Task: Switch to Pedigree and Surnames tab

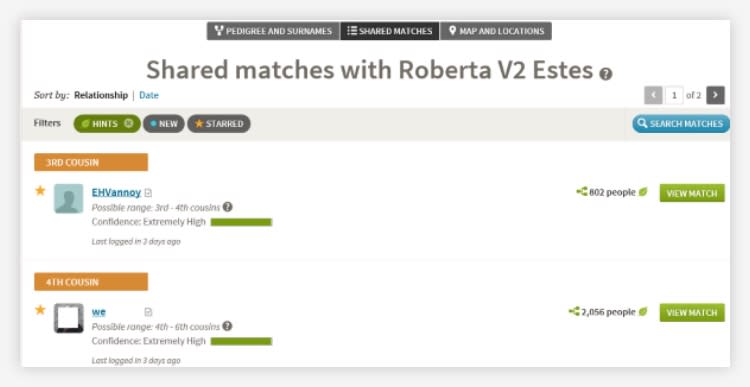Action: pyautogui.click(x=273, y=31)
